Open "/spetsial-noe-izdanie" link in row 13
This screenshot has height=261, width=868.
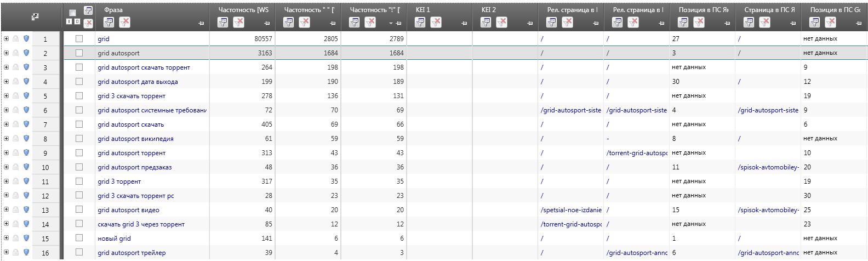click(x=571, y=210)
